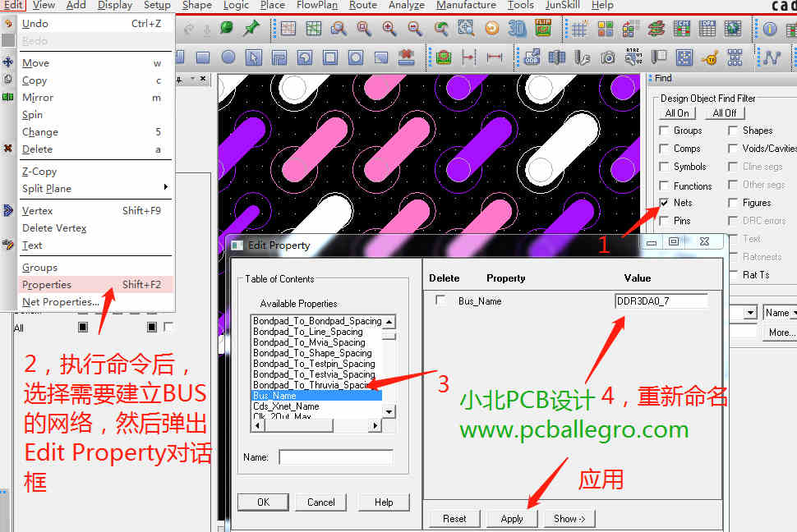Image resolution: width=797 pixels, height=532 pixels.
Task: Choose Properties from the Edit menu
Action: click(x=47, y=285)
